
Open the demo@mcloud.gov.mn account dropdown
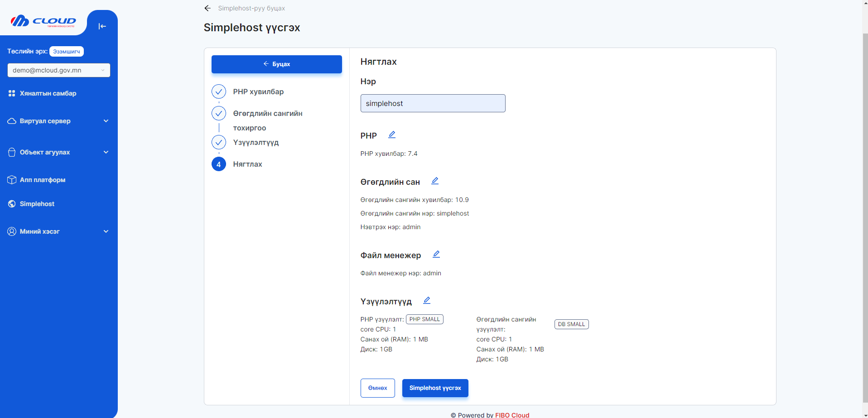(x=59, y=70)
